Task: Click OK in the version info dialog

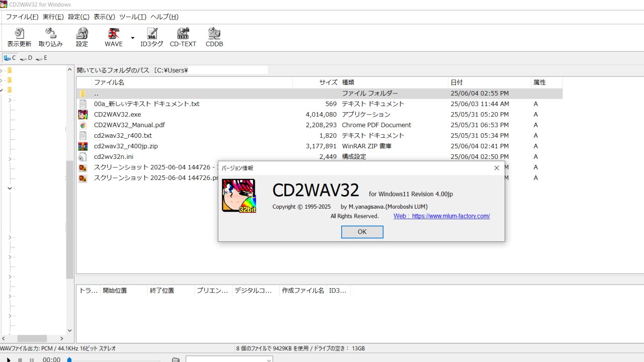Action: [x=362, y=232]
